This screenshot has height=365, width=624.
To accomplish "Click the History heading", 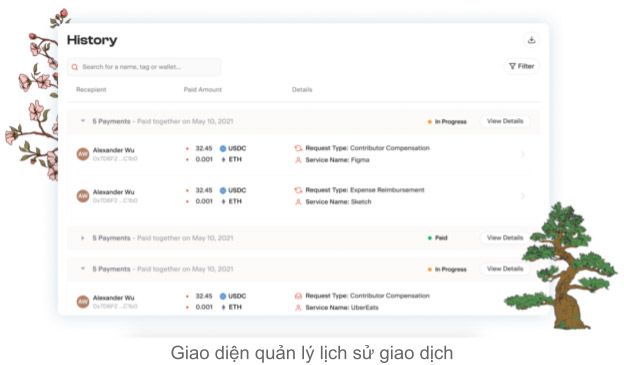I will point(92,40).
